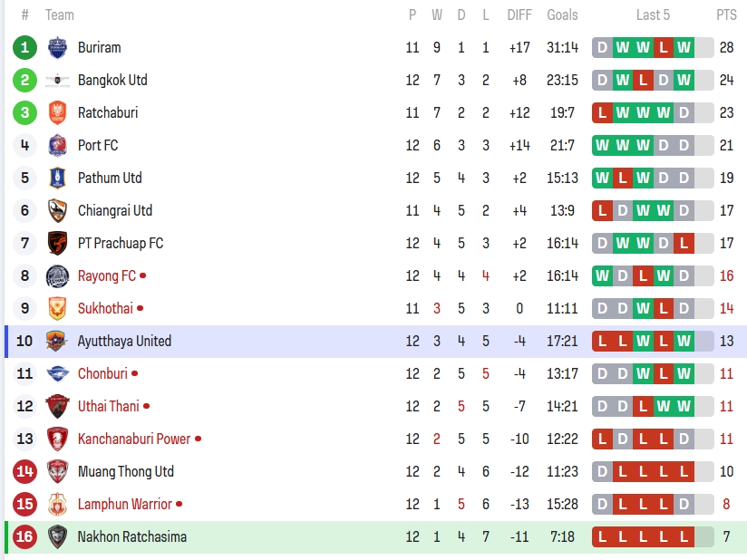Viewport: 747px width, 560px height.
Task: Sort table by PTS column header
Action: 726,14
